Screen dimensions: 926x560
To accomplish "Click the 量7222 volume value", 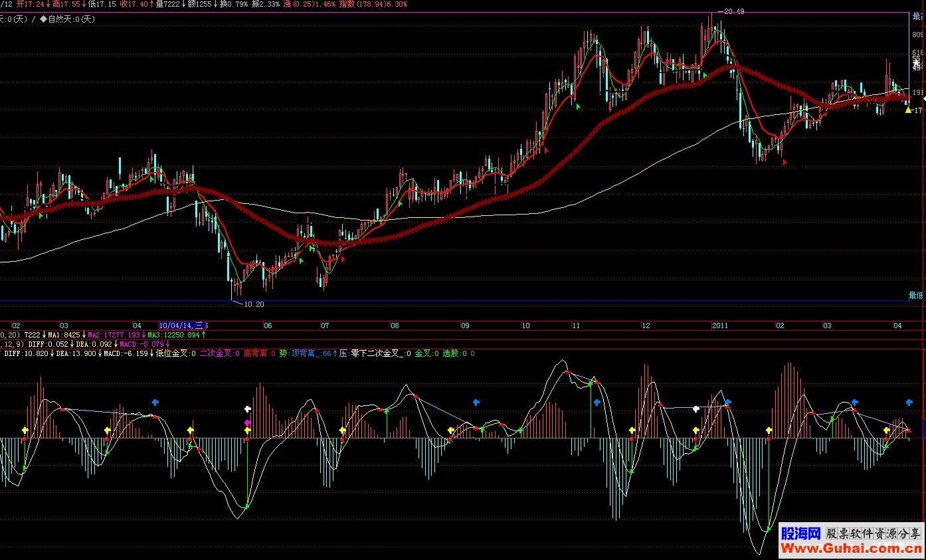I will (x=167, y=4).
